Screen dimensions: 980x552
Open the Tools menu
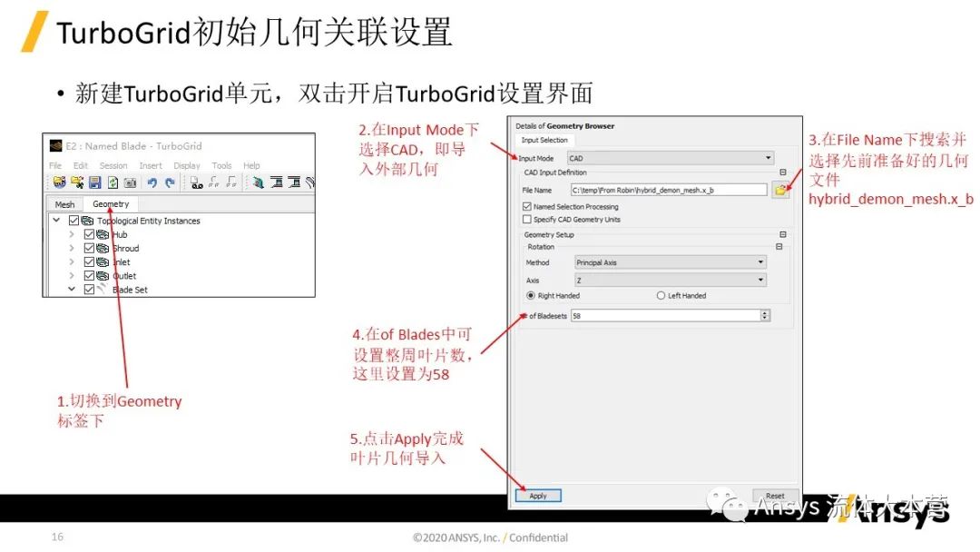click(222, 165)
